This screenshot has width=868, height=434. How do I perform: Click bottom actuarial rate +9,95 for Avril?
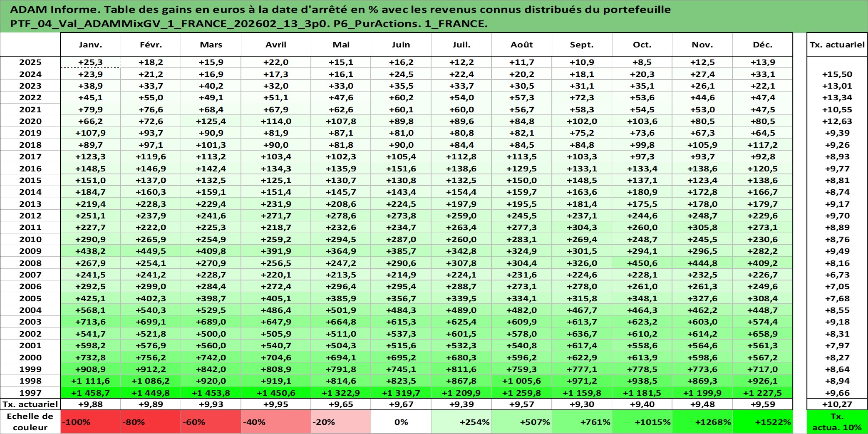[x=276, y=404]
